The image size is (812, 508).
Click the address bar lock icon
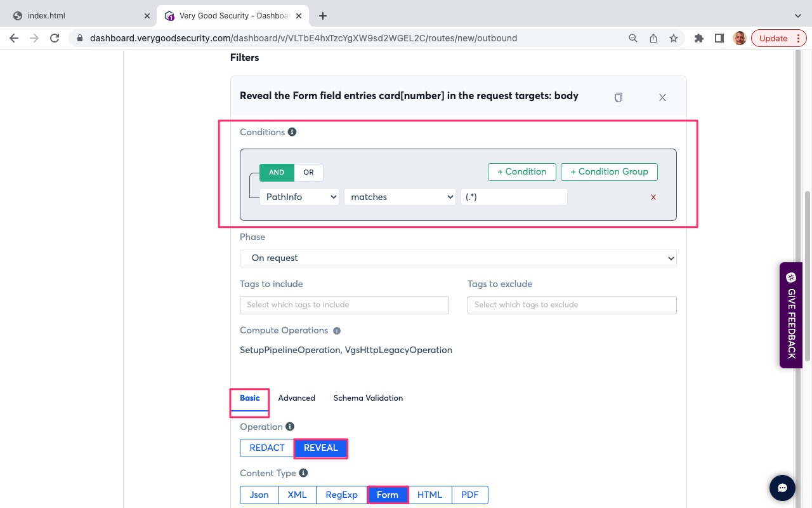79,38
